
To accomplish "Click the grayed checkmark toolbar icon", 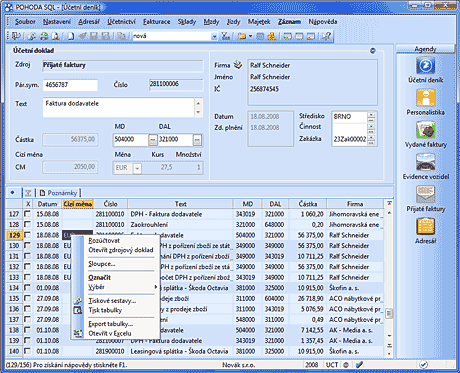I will pyautogui.click(x=82, y=36).
